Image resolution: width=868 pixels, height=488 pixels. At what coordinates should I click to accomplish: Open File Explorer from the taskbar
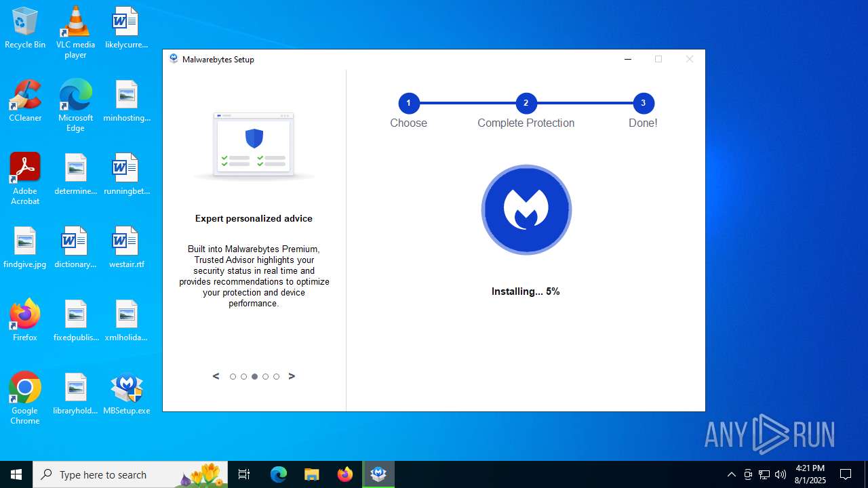coord(312,474)
